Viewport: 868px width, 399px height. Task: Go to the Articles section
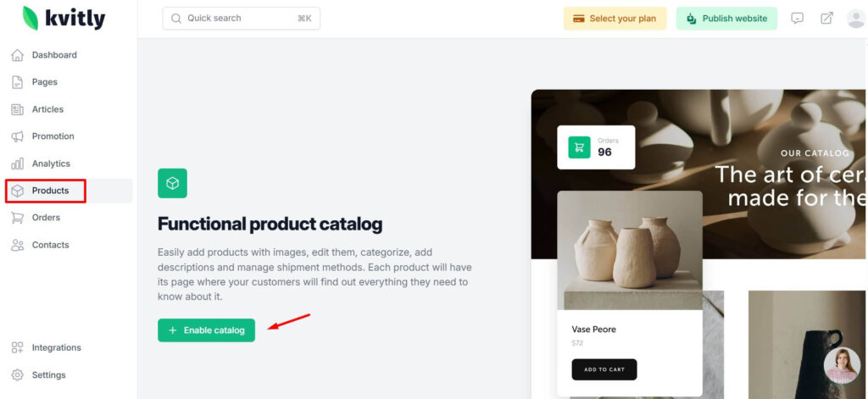[47, 109]
